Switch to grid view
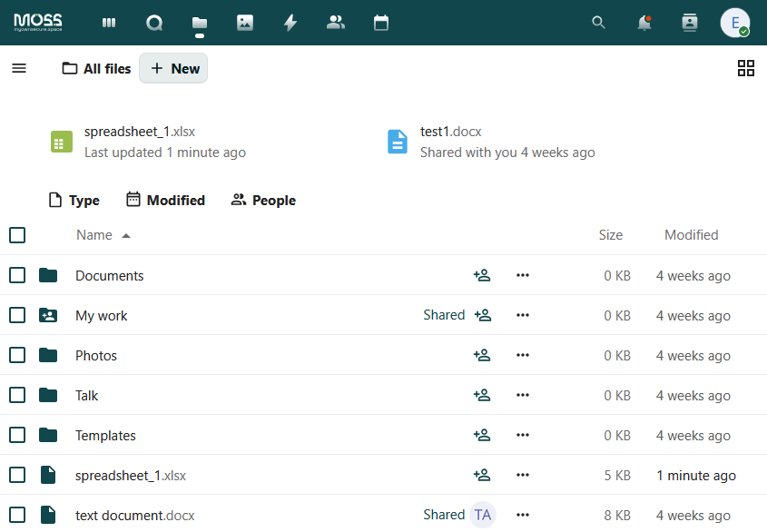Image resolution: width=767 pixels, height=532 pixels. (x=746, y=68)
